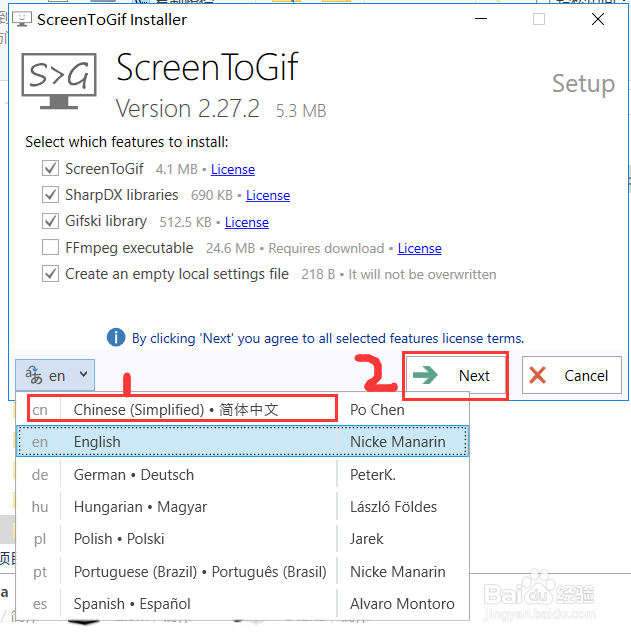Screen dimensions: 631x636
Task: Click the license agreement notice text
Action: pos(328,338)
